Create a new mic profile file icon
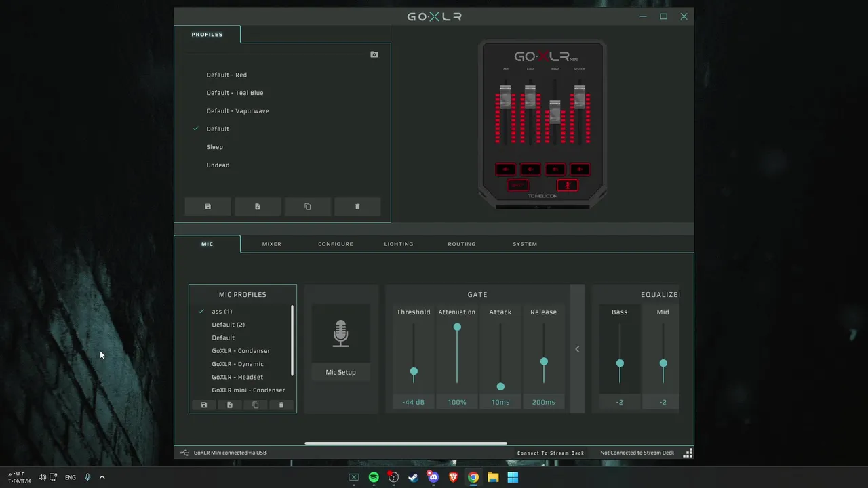The width and height of the screenshot is (868, 488). (230, 405)
